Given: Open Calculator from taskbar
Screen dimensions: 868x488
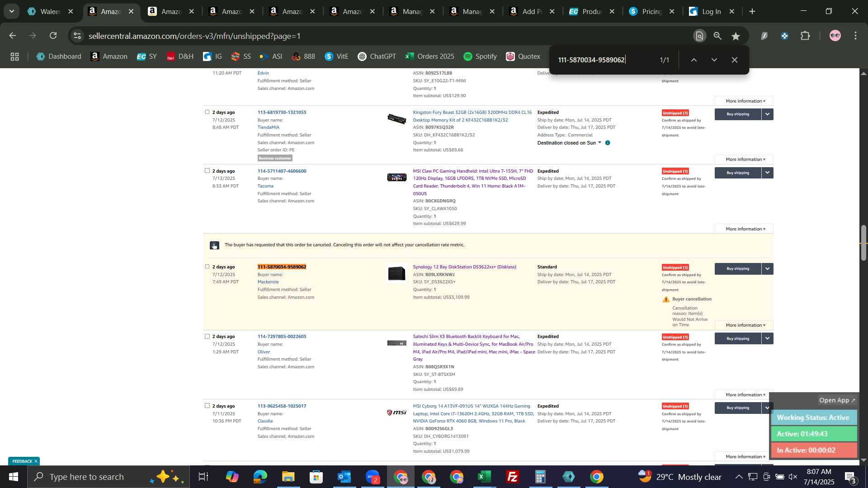Looking at the screenshot, I should [x=541, y=477].
